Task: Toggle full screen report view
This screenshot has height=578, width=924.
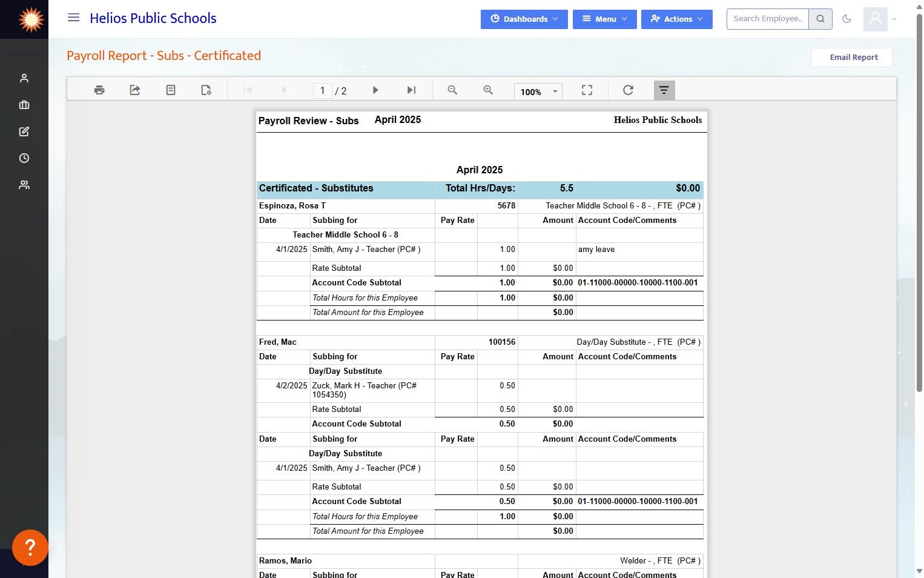Action: tap(587, 90)
